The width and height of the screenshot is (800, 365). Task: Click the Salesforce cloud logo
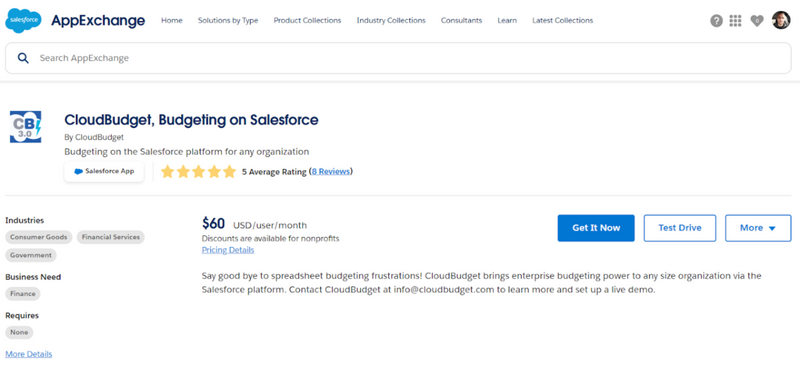(23, 20)
